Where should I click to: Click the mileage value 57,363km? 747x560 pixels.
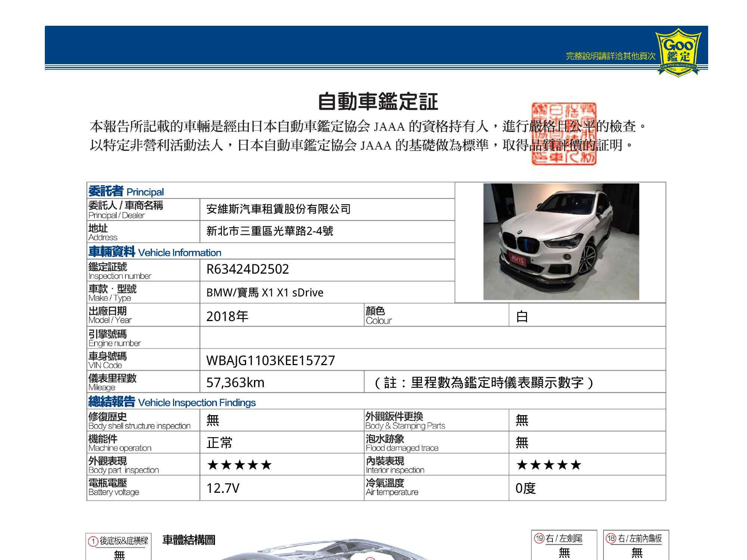pyautogui.click(x=235, y=382)
